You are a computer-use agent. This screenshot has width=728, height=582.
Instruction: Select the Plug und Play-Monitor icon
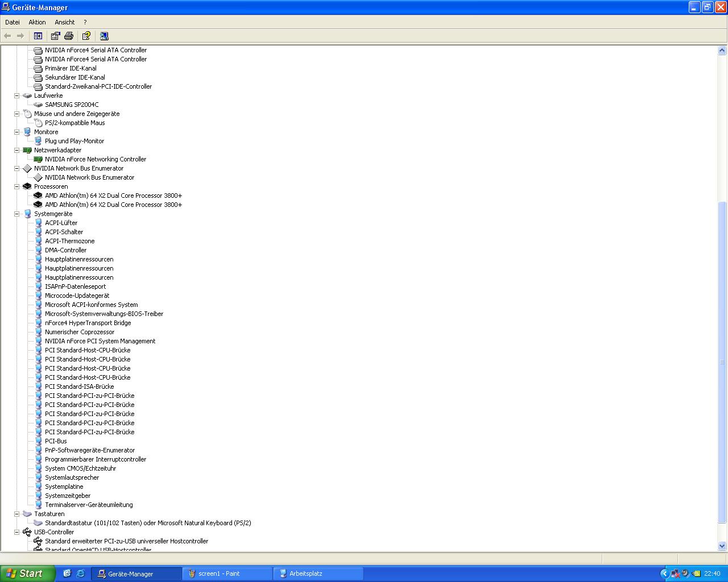click(x=38, y=141)
